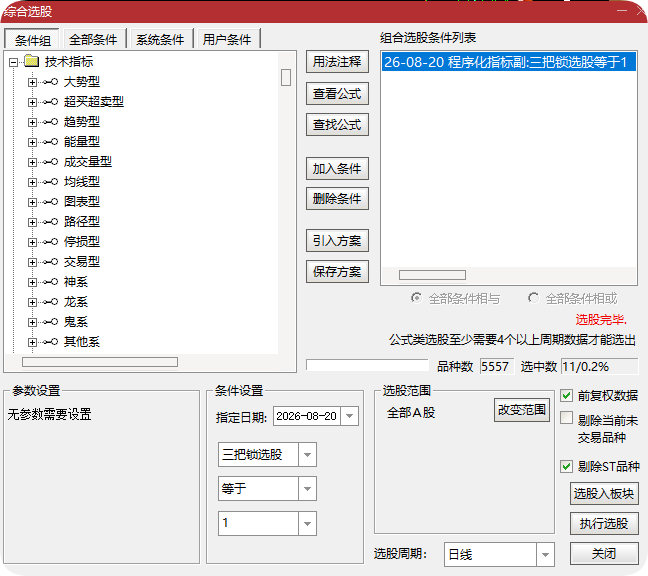Viewport: 648px width, 576px height.
Task: Click the 停损型 tree label
Action: click(x=82, y=242)
